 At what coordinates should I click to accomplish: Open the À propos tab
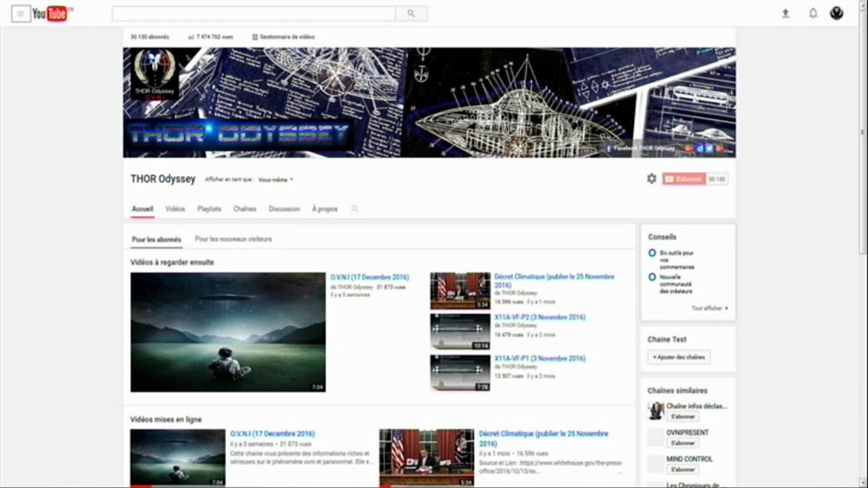(x=325, y=209)
